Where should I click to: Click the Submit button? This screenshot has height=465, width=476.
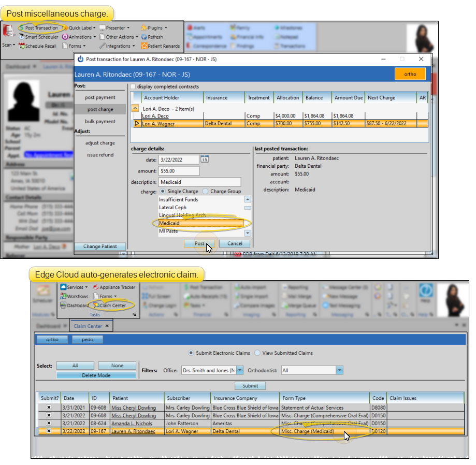tap(250, 386)
